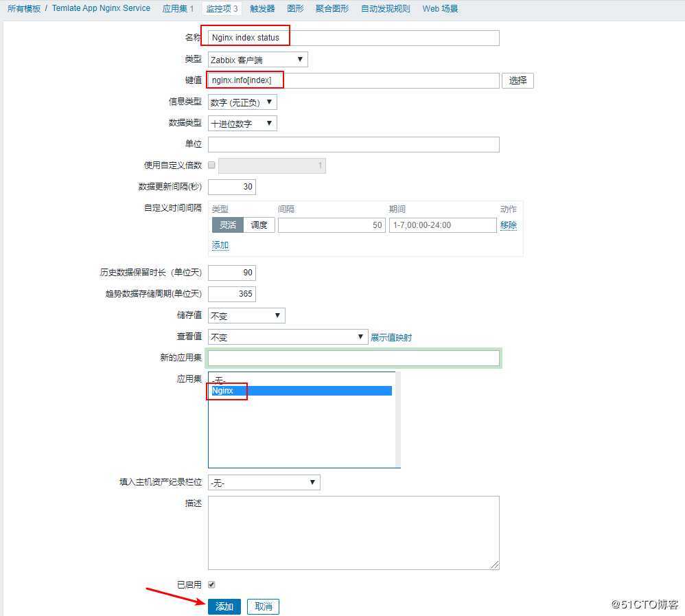This screenshot has height=616, width=685.
Task: Enable the 使用自定义倍数 custom multiplier checkbox
Action: pyautogui.click(x=212, y=165)
